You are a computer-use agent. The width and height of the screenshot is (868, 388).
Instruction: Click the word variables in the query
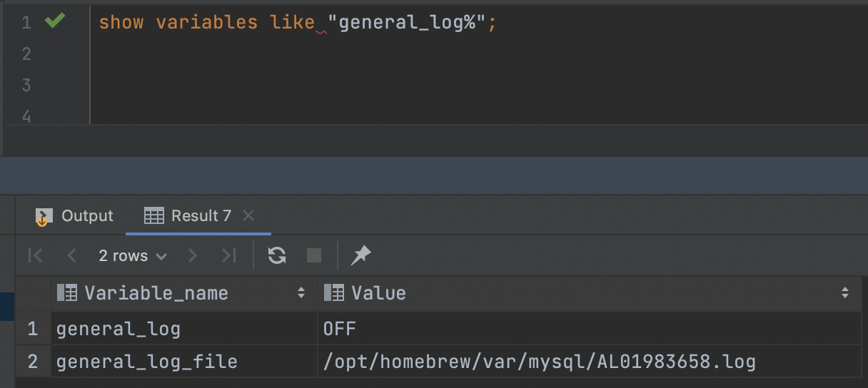[207, 23]
